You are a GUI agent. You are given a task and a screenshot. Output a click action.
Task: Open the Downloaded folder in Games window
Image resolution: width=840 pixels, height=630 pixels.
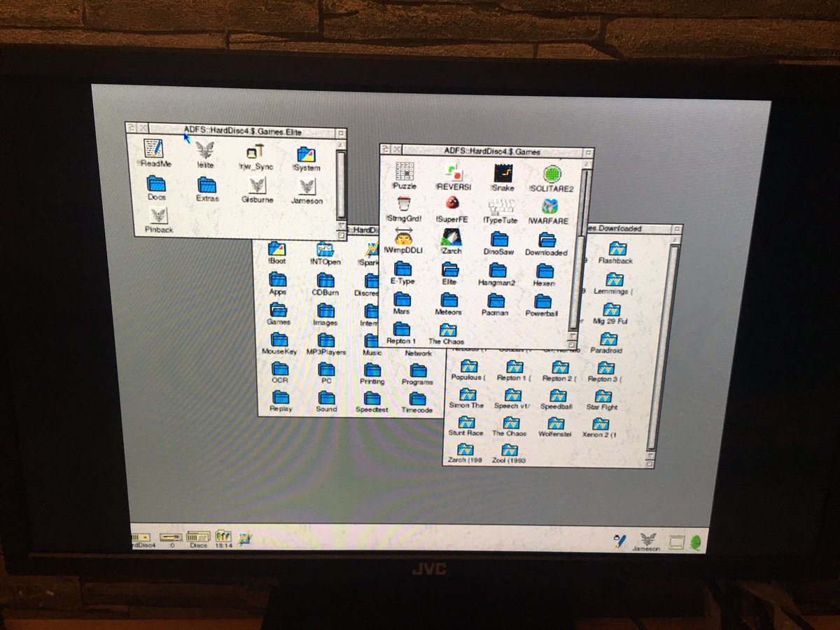click(547, 239)
